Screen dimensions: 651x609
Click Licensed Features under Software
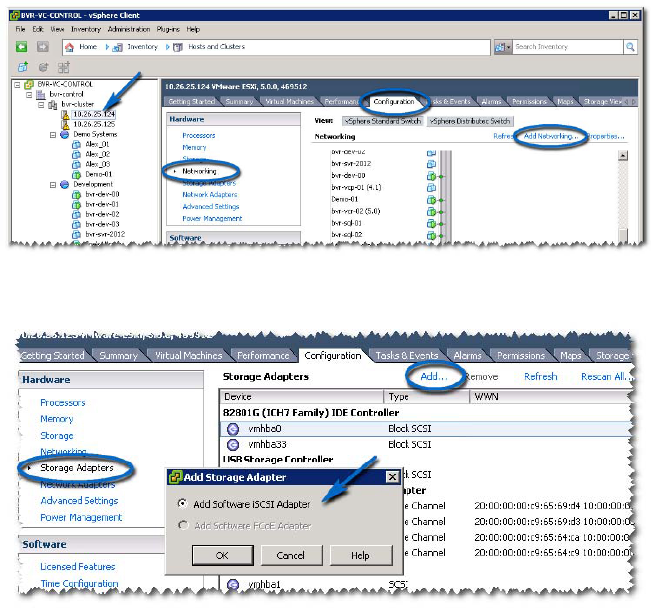tap(78, 567)
